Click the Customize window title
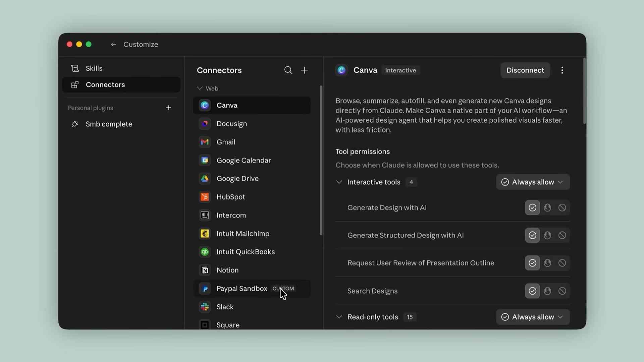Image resolution: width=644 pixels, height=362 pixels. coord(141,44)
